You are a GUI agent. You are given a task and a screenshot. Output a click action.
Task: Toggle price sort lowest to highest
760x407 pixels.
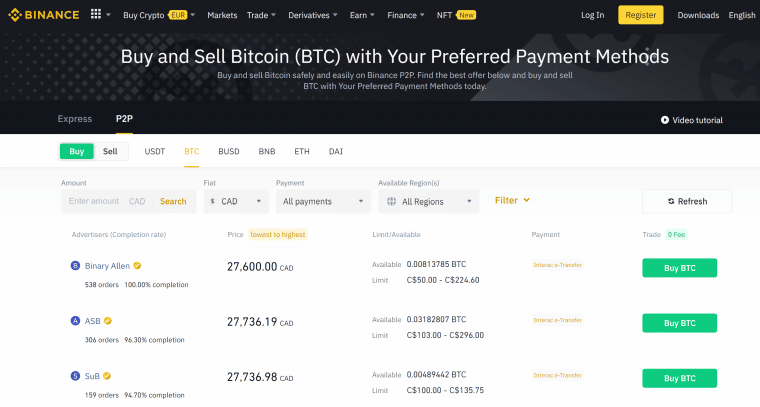point(278,234)
